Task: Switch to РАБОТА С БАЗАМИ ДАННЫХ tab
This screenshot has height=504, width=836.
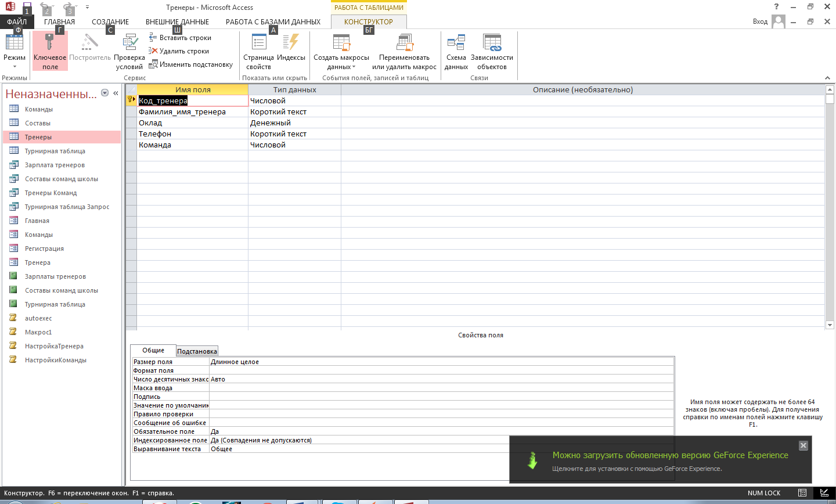Action: [x=273, y=22]
